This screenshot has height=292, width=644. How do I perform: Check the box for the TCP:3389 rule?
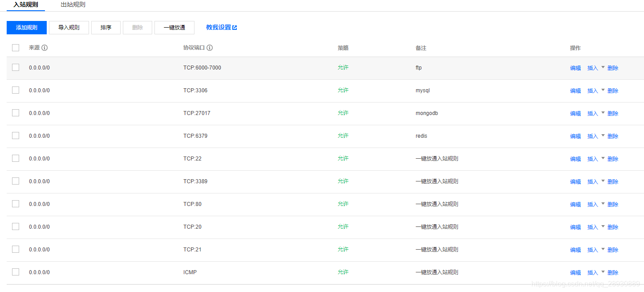[16, 181]
